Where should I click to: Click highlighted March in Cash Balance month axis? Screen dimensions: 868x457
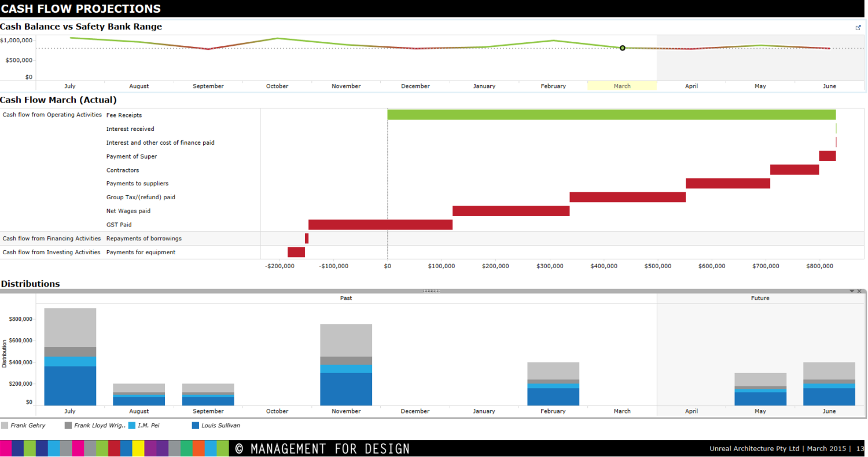click(622, 86)
